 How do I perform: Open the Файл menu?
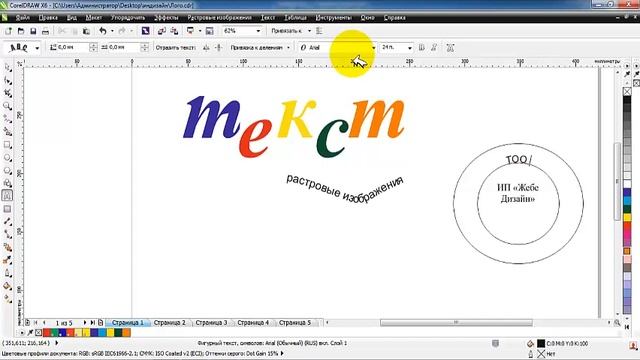tap(23, 18)
